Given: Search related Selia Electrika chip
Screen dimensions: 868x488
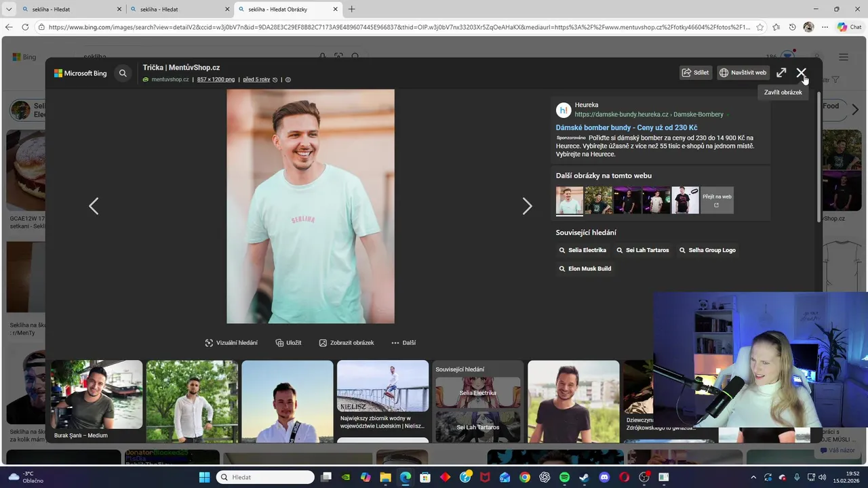Looking at the screenshot, I should coord(583,250).
